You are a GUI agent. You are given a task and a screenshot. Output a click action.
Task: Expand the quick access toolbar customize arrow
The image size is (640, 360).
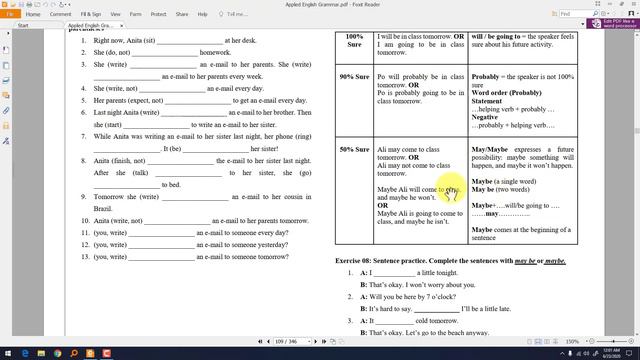pyautogui.click(x=69, y=4)
